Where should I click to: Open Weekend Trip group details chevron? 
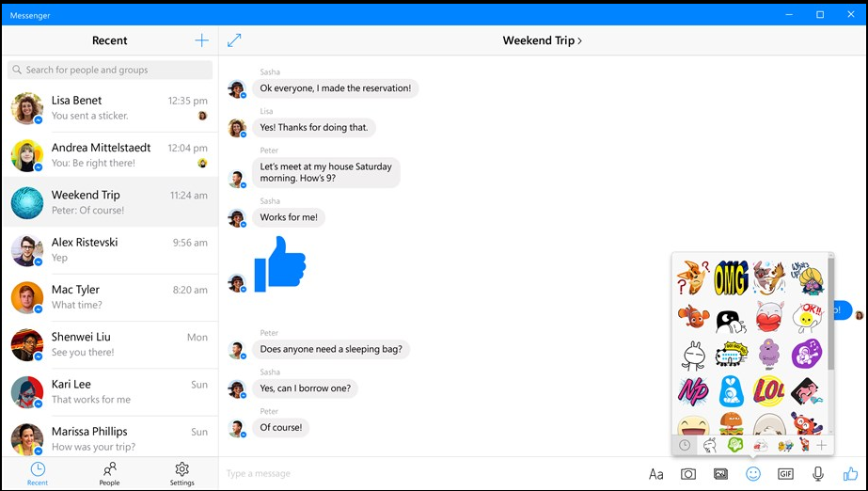579,40
